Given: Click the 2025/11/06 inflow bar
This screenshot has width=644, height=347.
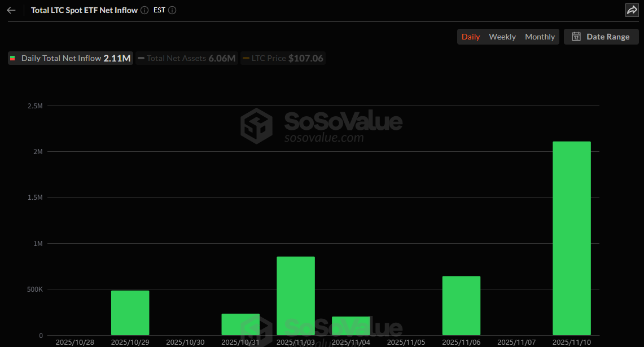Looking at the screenshot, I should [461, 305].
